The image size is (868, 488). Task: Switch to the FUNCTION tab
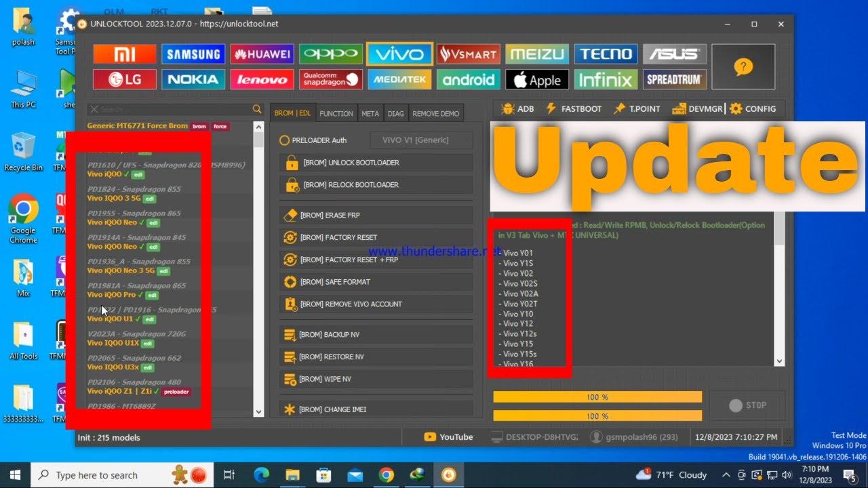[336, 114]
